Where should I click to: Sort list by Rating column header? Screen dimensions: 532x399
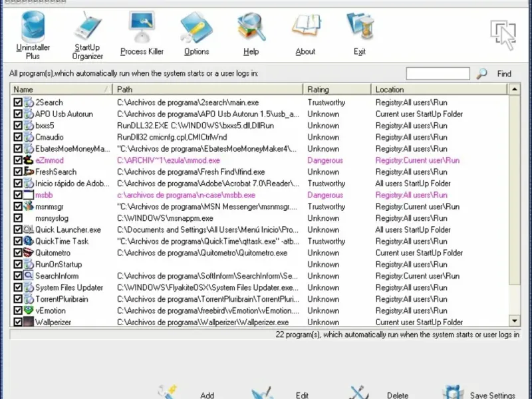click(x=337, y=89)
